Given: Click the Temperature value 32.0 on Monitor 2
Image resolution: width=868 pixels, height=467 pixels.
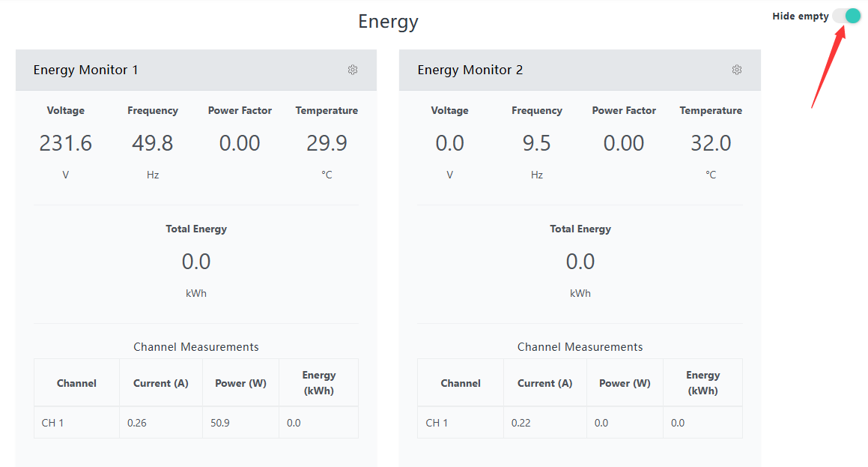Looking at the screenshot, I should tap(711, 142).
